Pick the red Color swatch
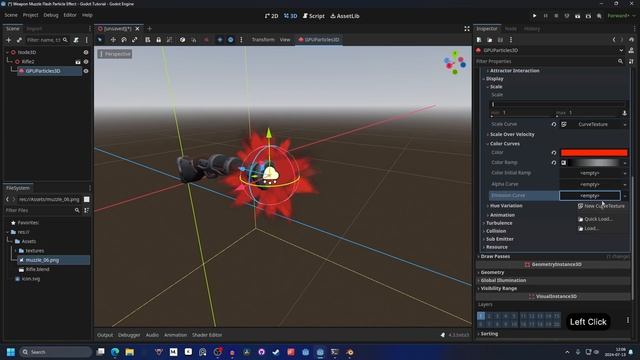This screenshot has height=360, width=640. click(x=594, y=153)
